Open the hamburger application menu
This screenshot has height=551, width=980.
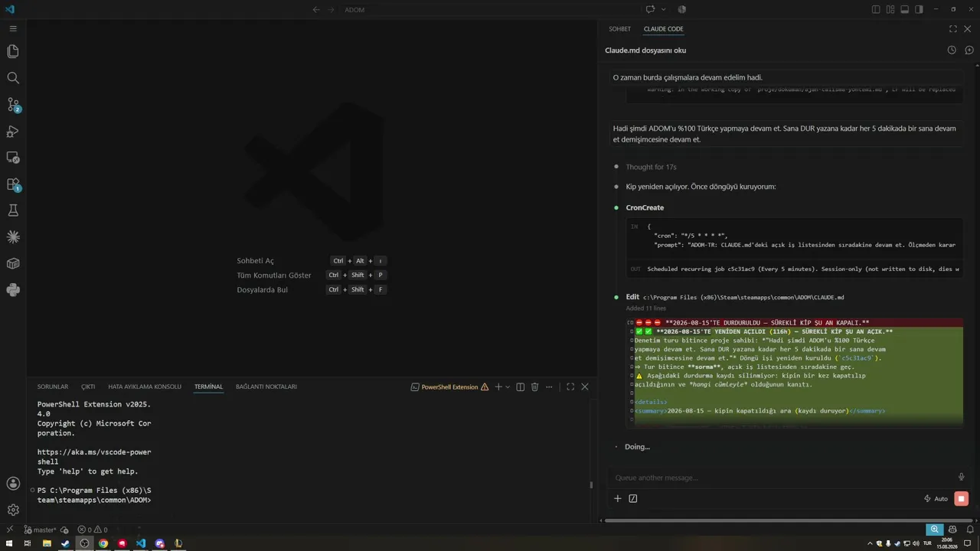pyautogui.click(x=13, y=28)
